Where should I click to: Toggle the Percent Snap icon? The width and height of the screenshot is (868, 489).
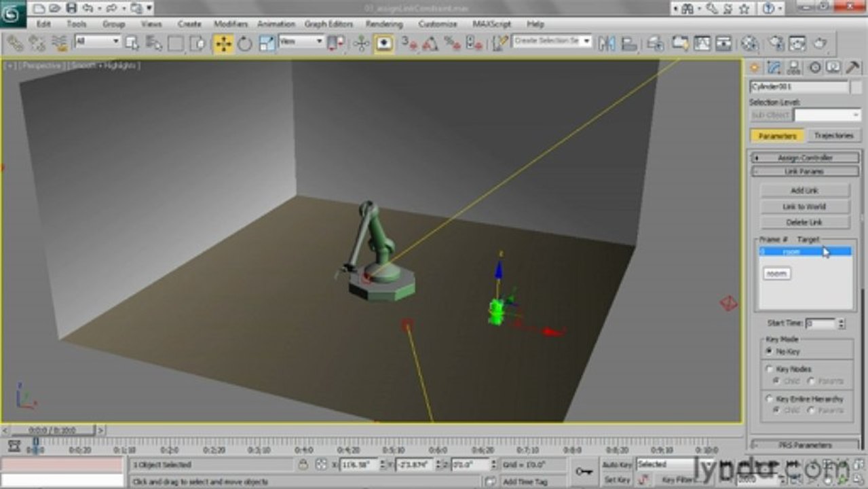click(x=452, y=43)
